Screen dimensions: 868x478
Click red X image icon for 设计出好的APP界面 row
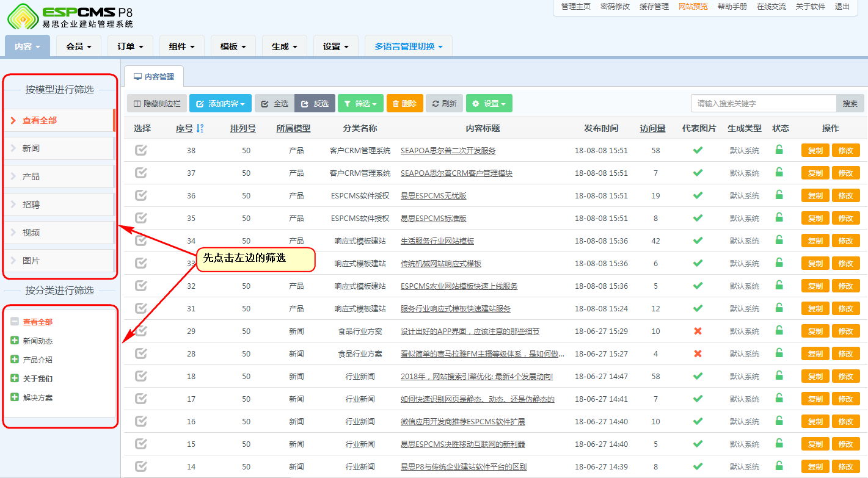698,331
